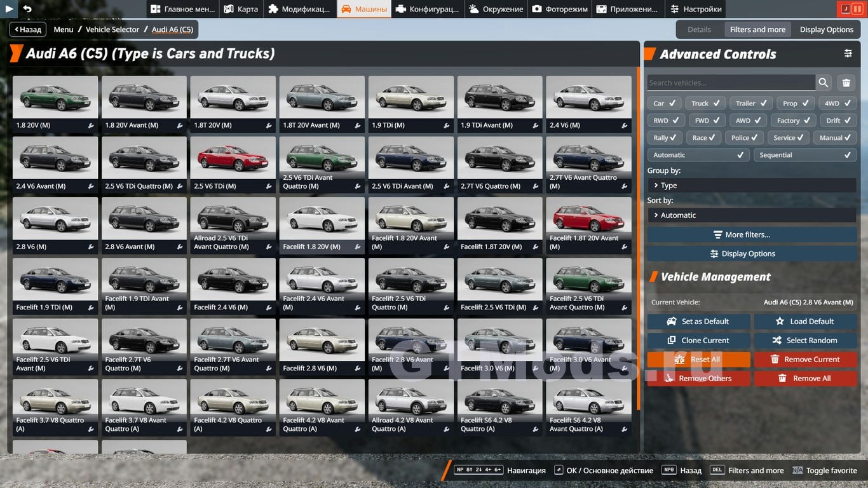Viewport: 868px width, 488px height.
Task: Click the Select Random button
Action: tap(805, 341)
